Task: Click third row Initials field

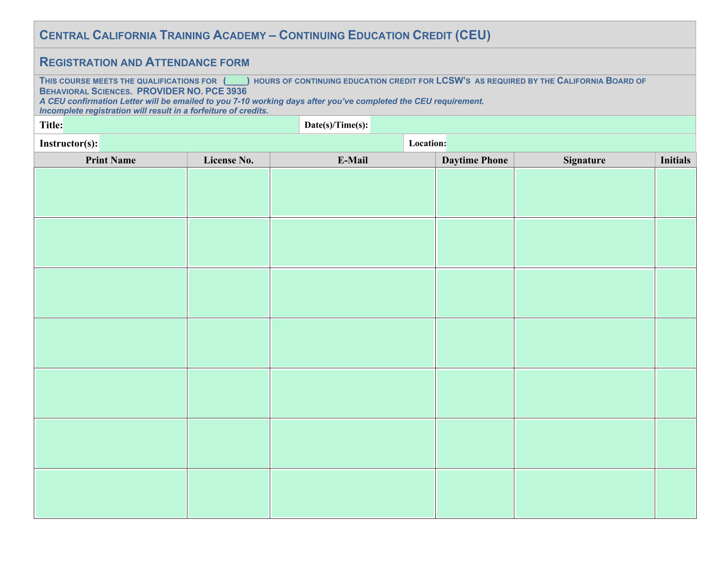Action: click(x=676, y=293)
